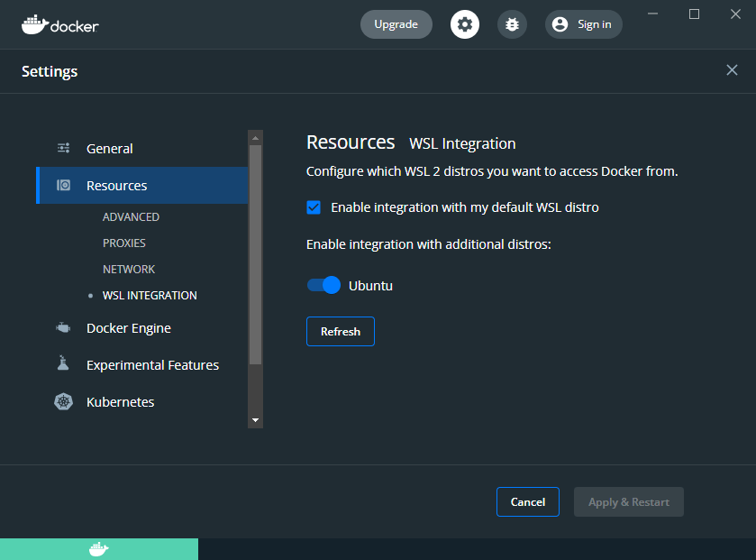Open the Advanced resources subsection
The width and height of the screenshot is (756, 560).
pyautogui.click(x=132, y=217)
